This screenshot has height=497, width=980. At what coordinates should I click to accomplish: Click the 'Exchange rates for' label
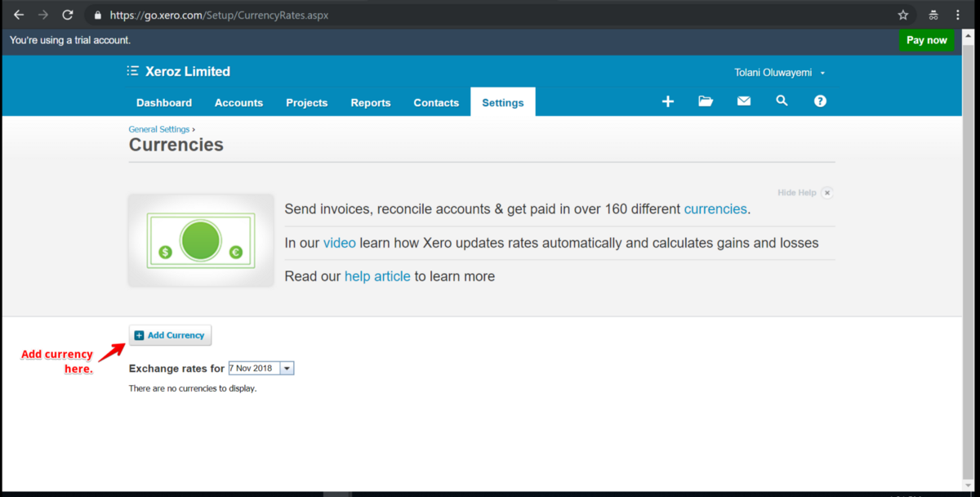pos(176,369)
